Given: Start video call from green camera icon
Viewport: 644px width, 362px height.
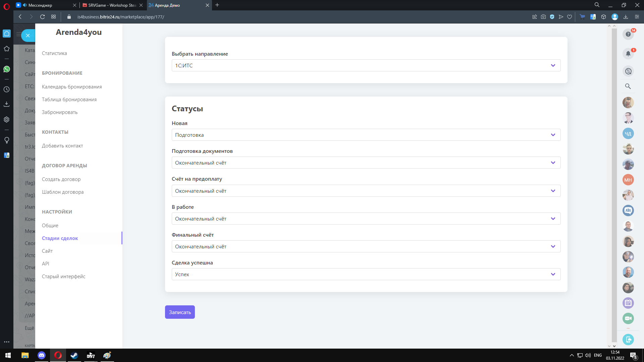Looking at the screenshot, I should coord(628,318).
